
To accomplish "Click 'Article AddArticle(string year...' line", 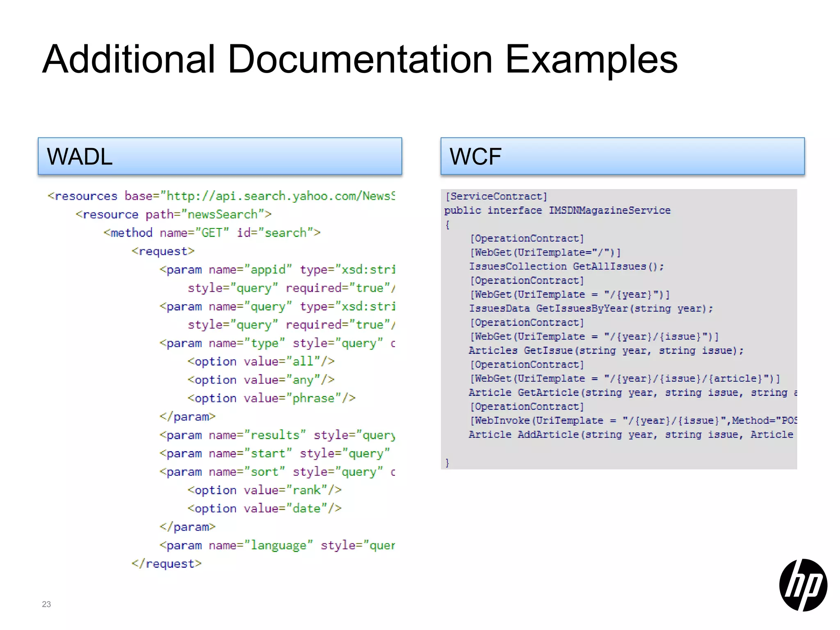I will tap(631, 435).
